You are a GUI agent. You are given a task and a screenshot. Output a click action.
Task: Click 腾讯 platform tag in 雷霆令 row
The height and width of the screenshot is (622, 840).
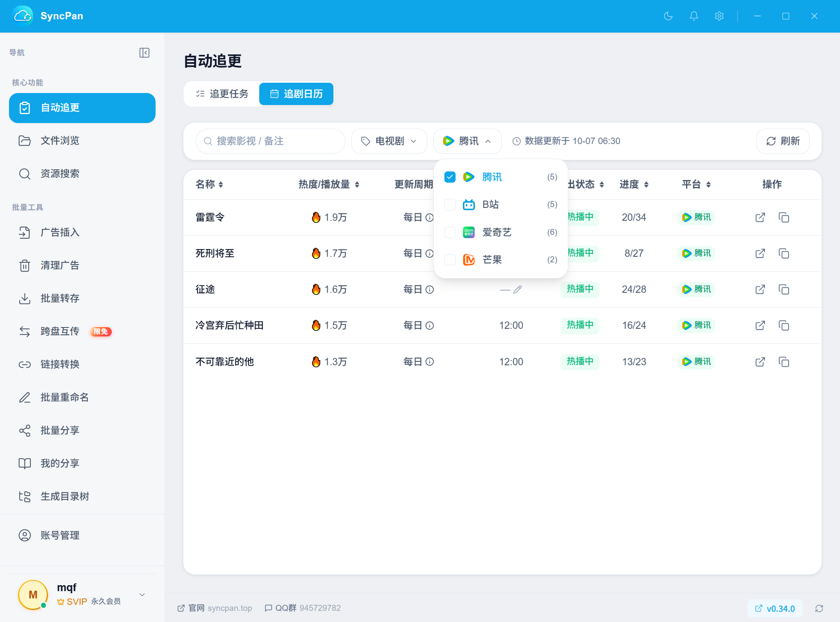click(x=696, y=217)
